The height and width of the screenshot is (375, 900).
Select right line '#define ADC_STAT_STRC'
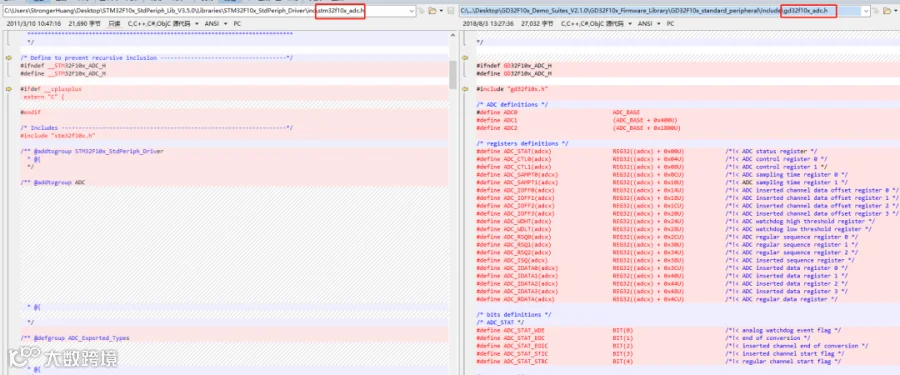coord(513,361)
